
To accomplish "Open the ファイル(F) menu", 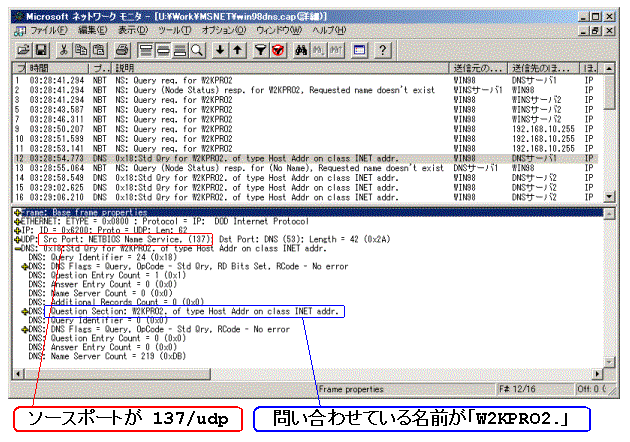I will pyautogui.click(x=49, y=31).
